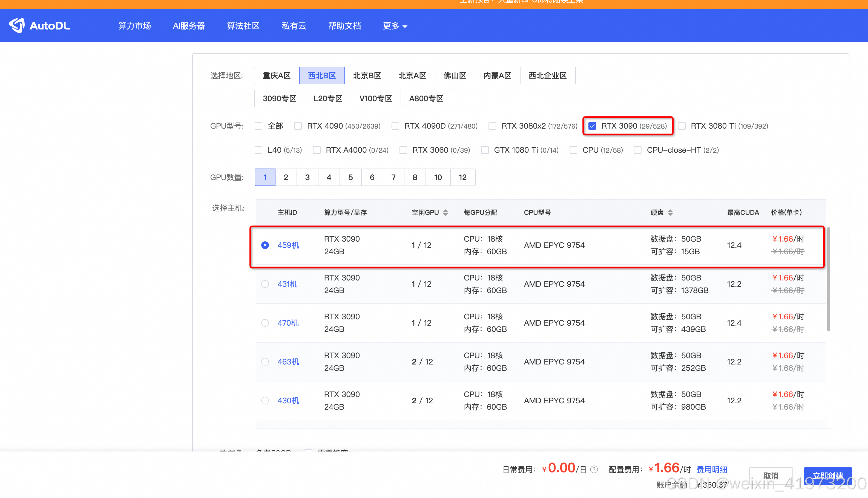Sort hosts by 硬盘 column arrows
868x498 pixels.
670,212
